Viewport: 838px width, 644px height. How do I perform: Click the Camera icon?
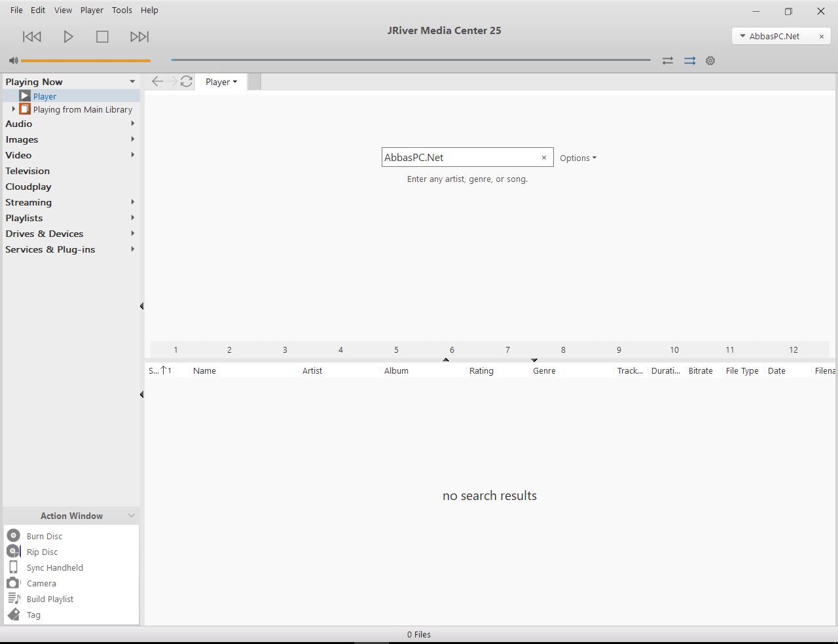pyautogui.click(x=13, y=582)
